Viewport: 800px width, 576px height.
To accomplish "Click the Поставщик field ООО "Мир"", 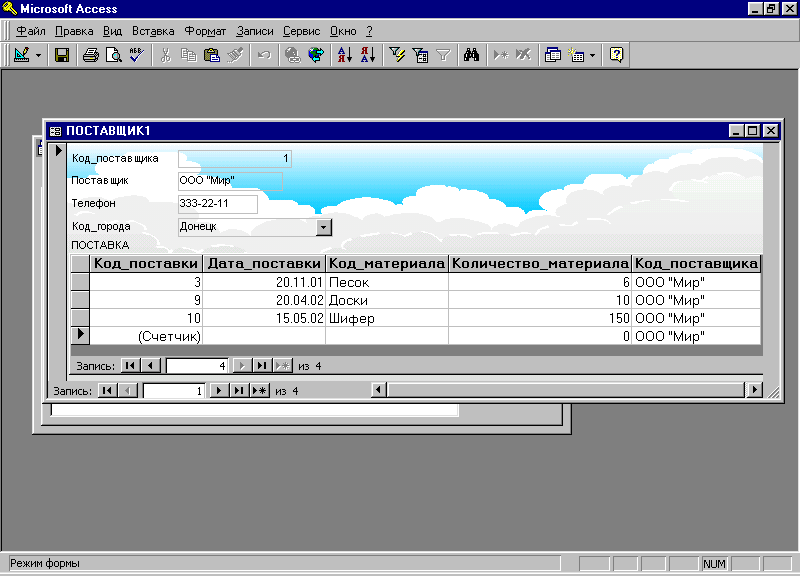I will coord(230,181).
